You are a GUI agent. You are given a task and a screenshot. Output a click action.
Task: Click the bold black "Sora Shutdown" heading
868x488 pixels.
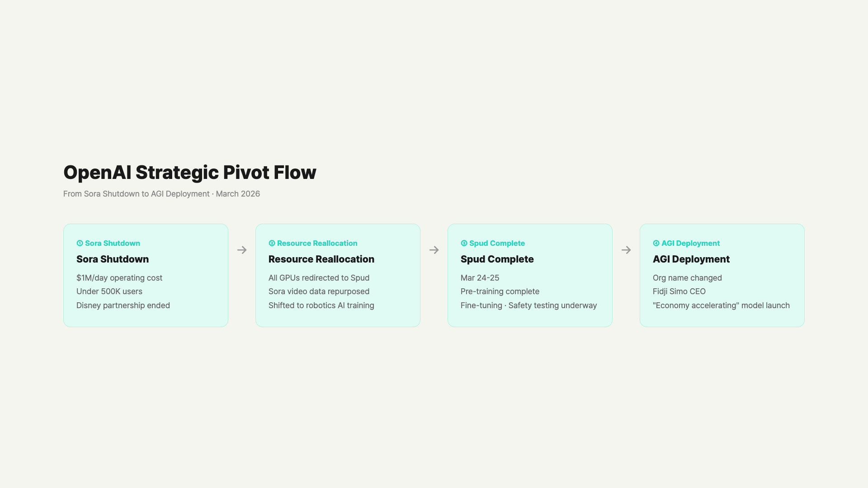coord(113,259)
